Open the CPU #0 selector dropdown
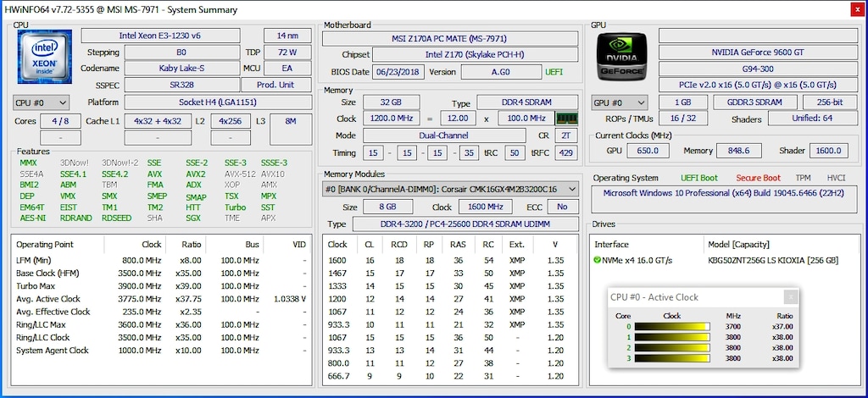 (x=41, y=102)
